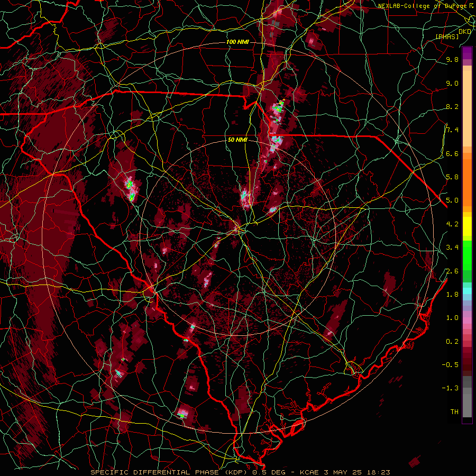476x476 pixels.
Task: Pick the "2.6" scale label
Action: 452,271
